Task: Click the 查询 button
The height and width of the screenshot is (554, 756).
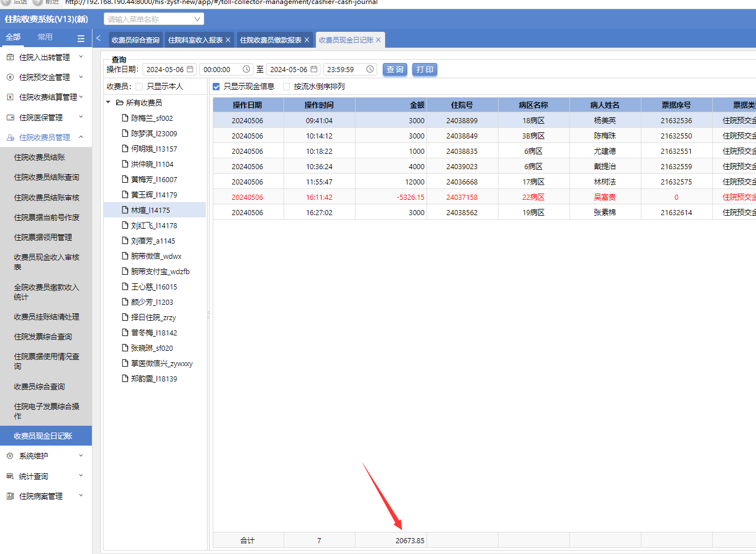Action: tap(395, 69)
